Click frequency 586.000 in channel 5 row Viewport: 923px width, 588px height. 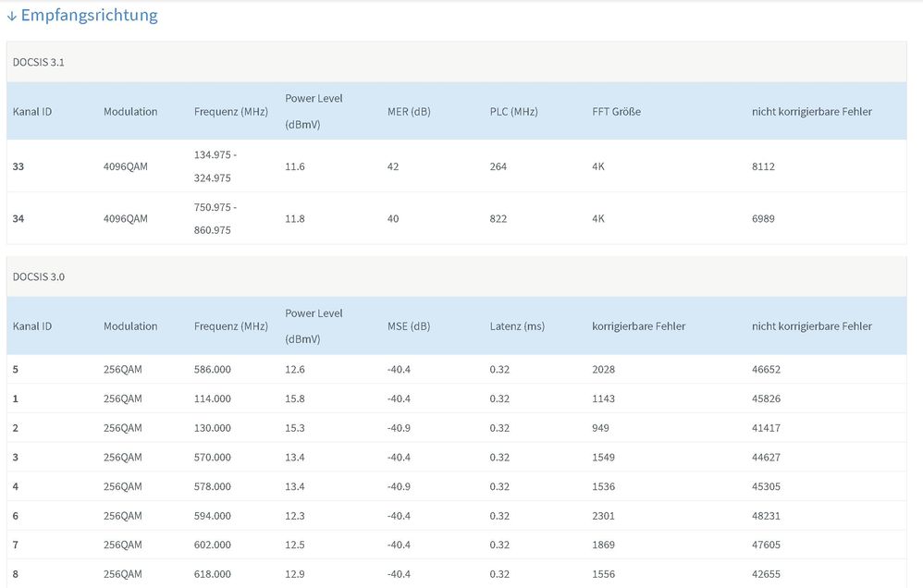(x=213, y=370)
